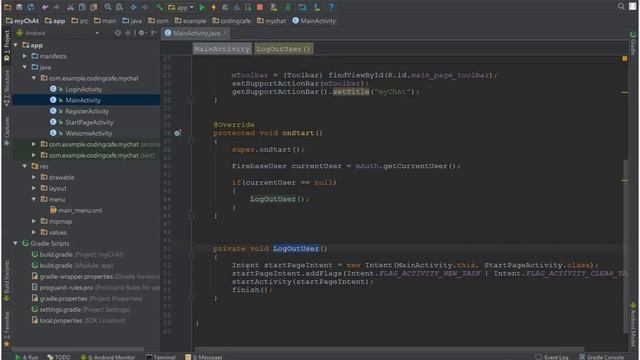Image resolution: width=640 pixels, height=360 pixels.
Task: Select StartPageActivity in the project tree
Action: tap(89, 122)
